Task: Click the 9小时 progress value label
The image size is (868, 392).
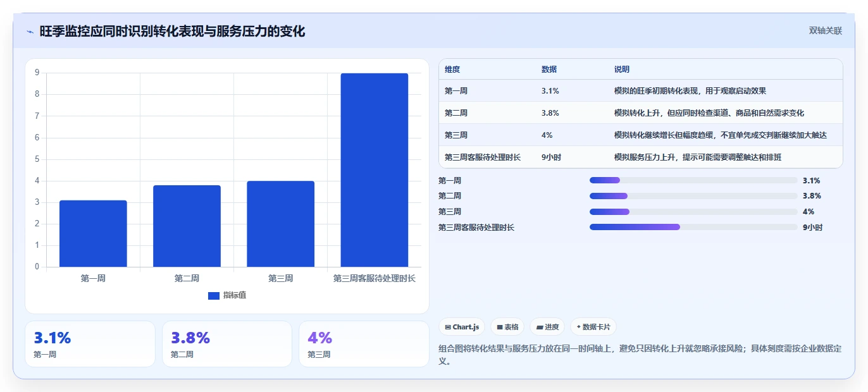Action: [812, 227]
